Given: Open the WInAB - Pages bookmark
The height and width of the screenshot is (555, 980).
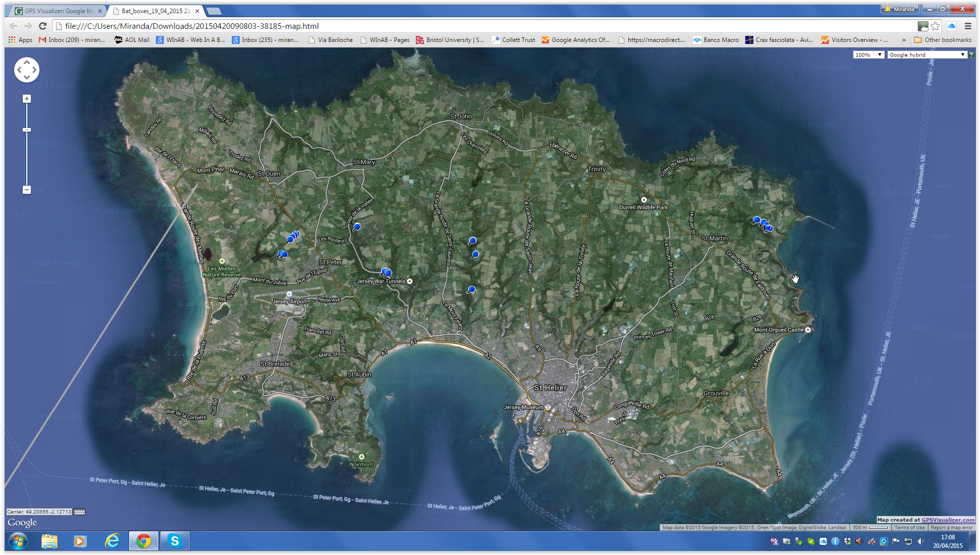Looking at the screenshot, I should point(385,40).
